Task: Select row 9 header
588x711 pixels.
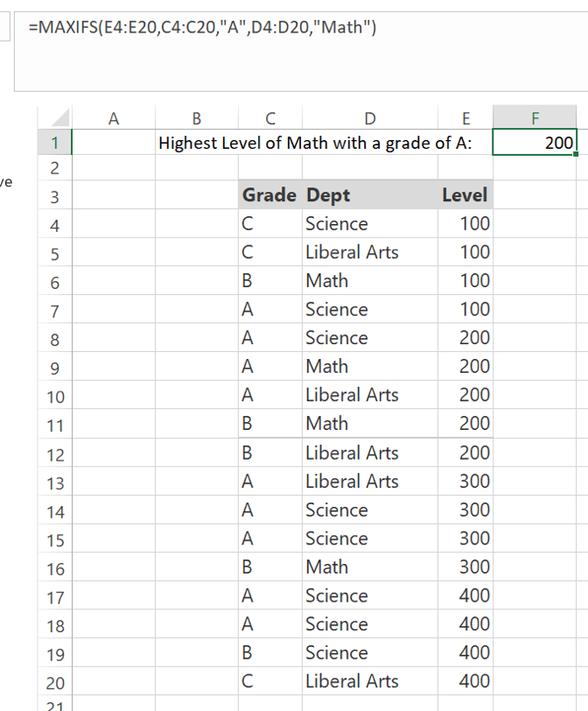Action: (x=54, y=368)
